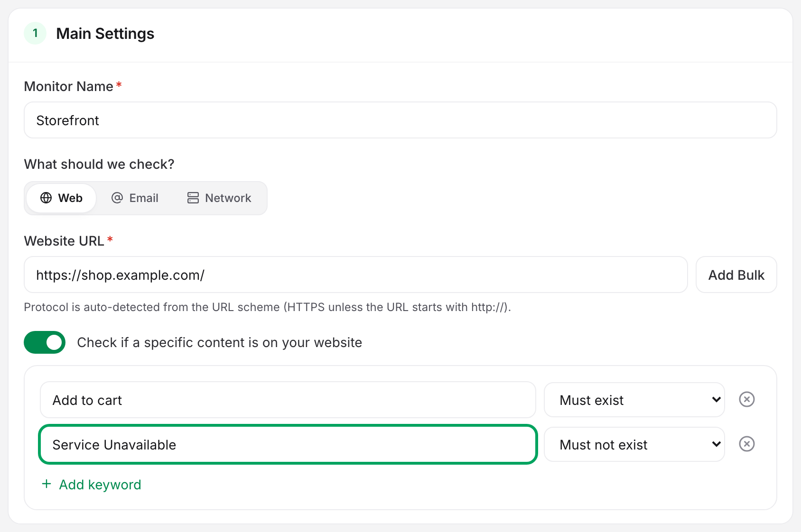Click the "Website URL" label
The width and height of the screenshot is (801, 532).
pos(64,241)
